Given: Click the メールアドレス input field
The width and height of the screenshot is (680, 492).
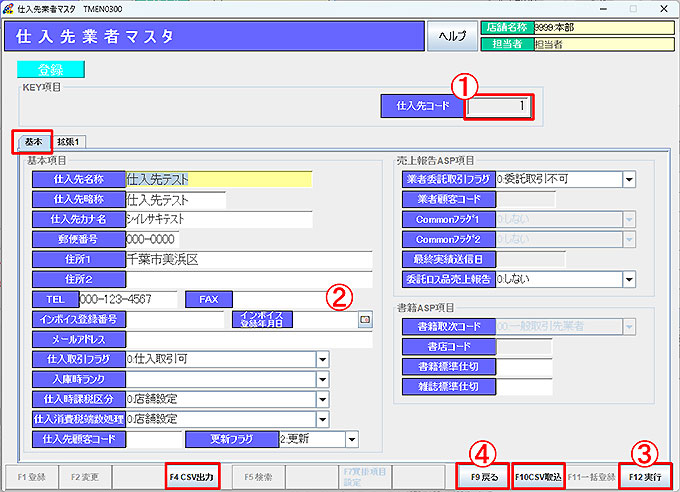Looking at the screenshot, I should pyautogui.click(x=248, y=340).
